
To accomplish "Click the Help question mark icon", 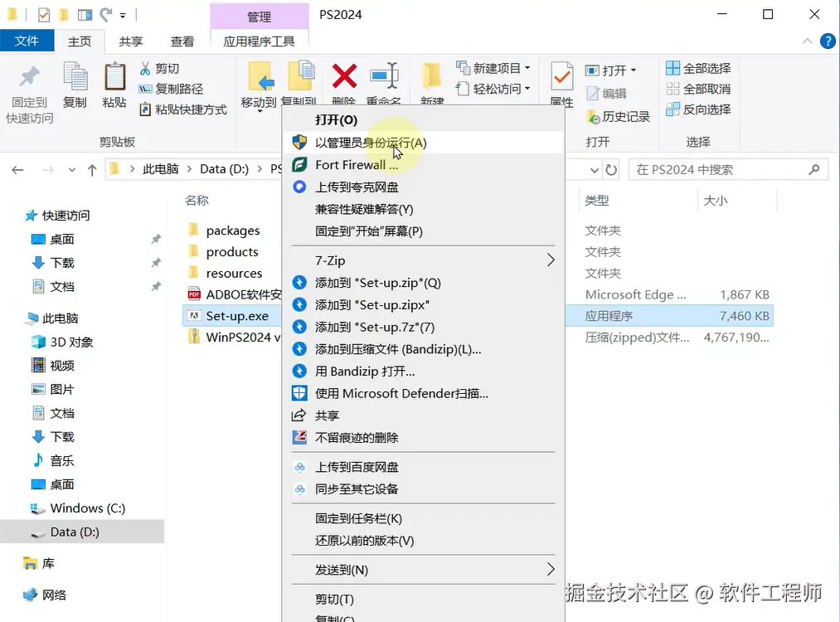I will pos(828,41).
